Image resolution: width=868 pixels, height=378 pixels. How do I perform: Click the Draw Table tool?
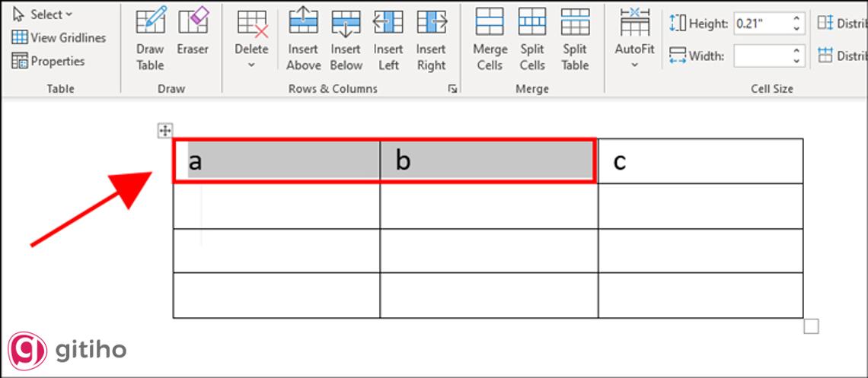(x=150, y=38)
